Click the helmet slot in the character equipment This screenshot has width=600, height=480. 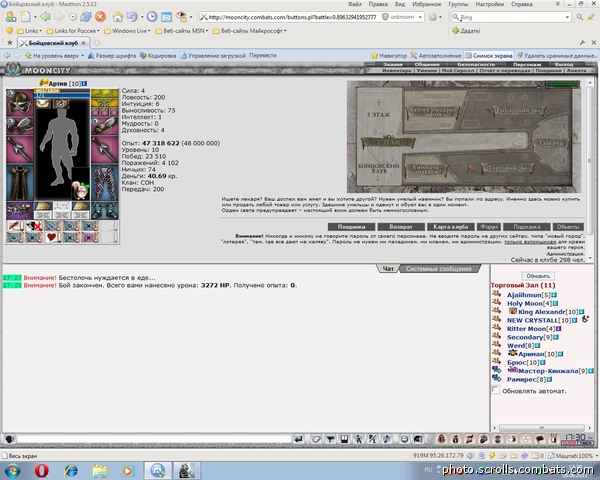20,103
